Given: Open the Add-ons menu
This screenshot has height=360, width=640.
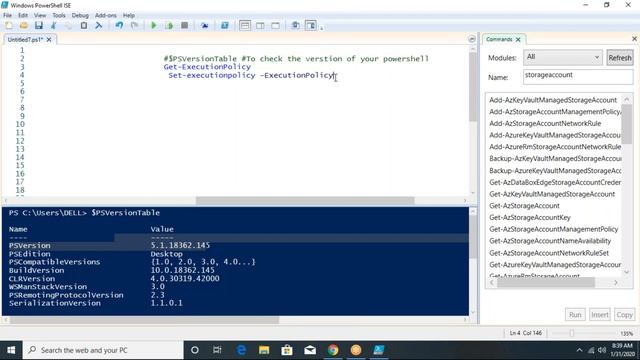Looking at the screenshot, I should click(106, 16).
